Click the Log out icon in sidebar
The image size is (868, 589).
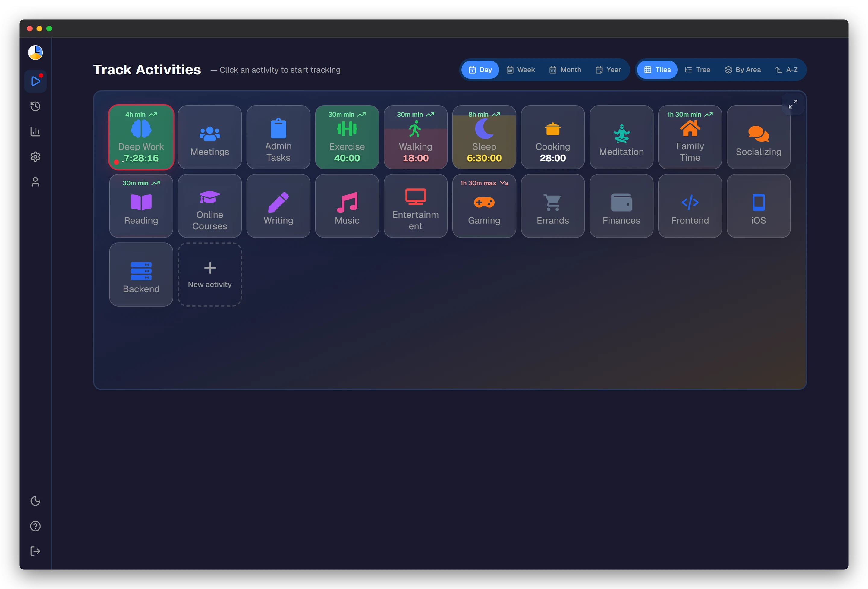coord(36,551)
